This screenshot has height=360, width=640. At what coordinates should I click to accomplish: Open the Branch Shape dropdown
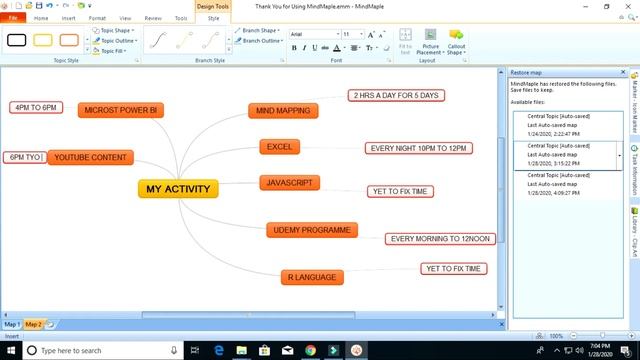tap(257, 31)
